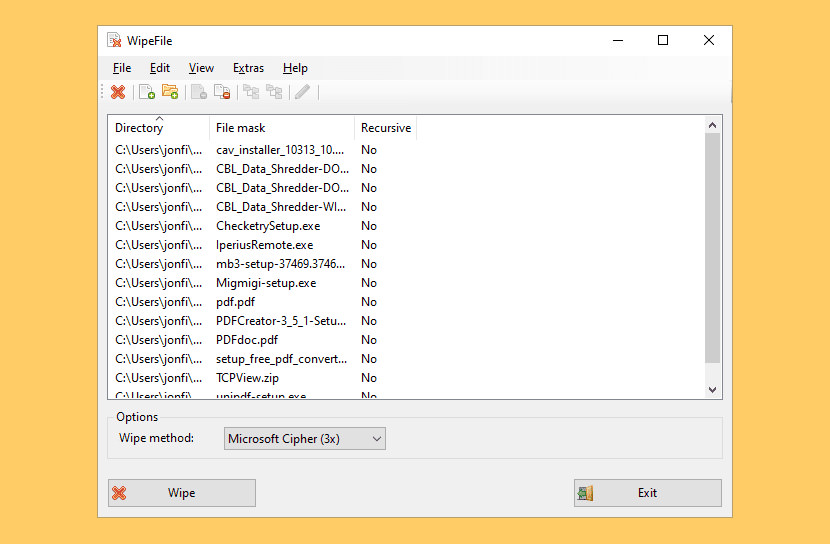Viewport: 830px width, 544px height.
Task: Click the list scrollbar up arrow
Action: coord(712,125)
